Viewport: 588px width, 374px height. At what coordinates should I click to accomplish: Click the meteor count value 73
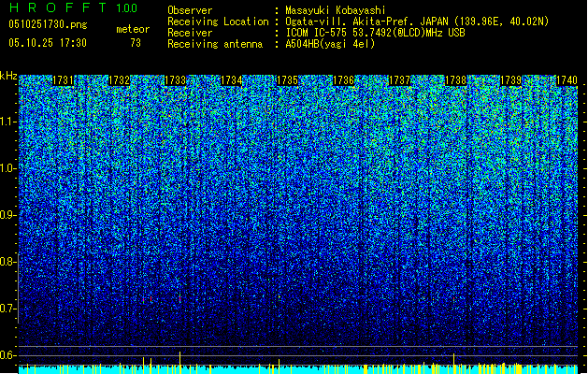click(136, 43)
